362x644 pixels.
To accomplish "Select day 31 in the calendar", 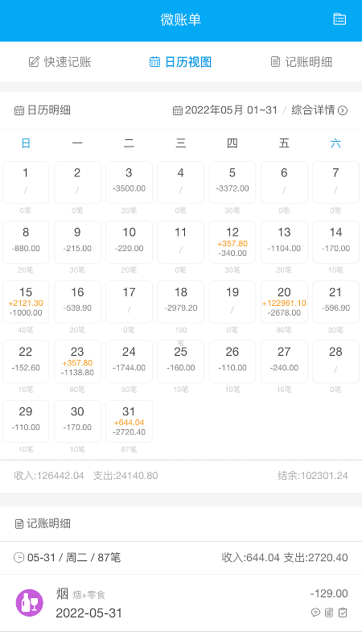I will pos(129,421).
